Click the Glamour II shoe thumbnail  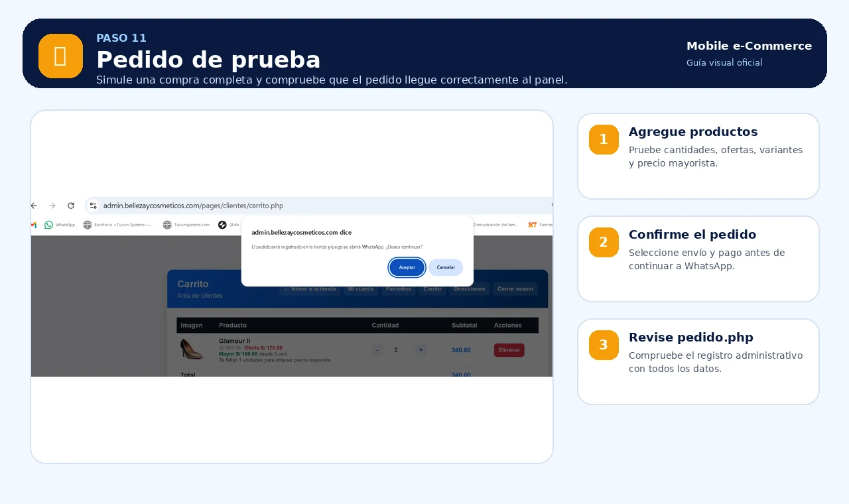tap(192, 349)
